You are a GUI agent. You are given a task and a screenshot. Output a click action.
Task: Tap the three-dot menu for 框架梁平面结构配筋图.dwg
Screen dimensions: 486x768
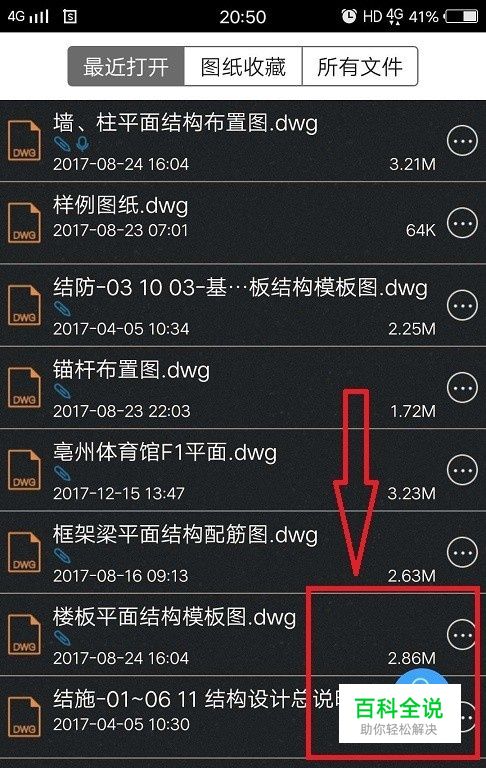click(x=462, y=552)
